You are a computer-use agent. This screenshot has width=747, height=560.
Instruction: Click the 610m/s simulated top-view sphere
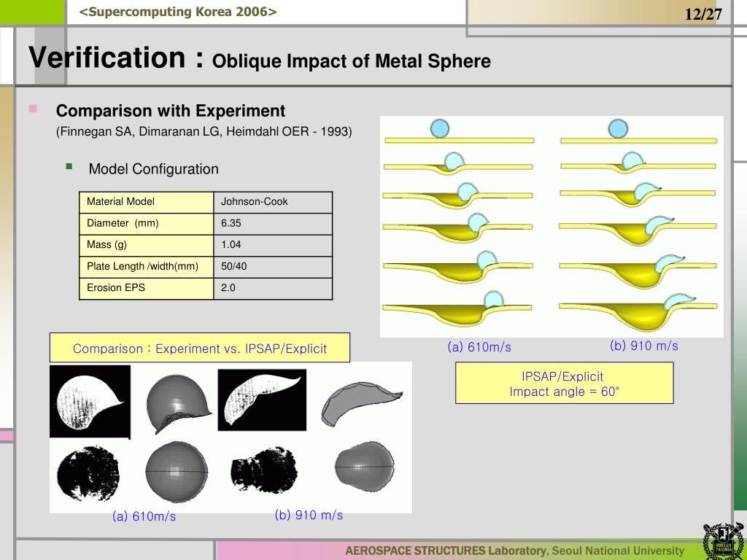(x=177, y=472)
